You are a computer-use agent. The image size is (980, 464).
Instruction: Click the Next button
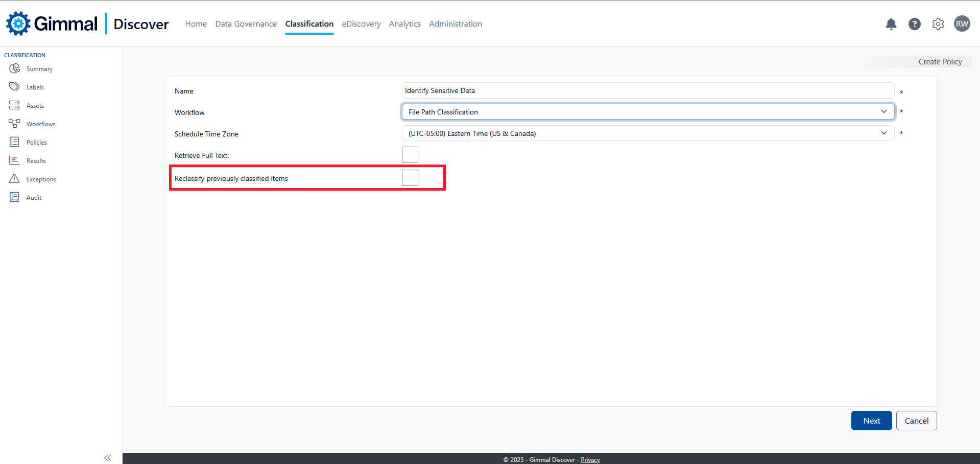pyautogui.click(x=871, y=421)
